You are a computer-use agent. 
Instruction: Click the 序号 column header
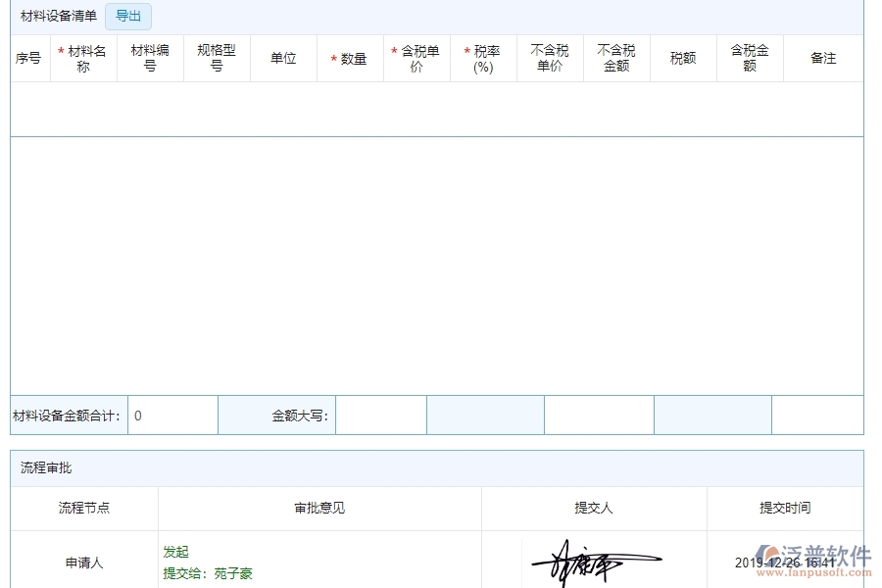point(29,58)
